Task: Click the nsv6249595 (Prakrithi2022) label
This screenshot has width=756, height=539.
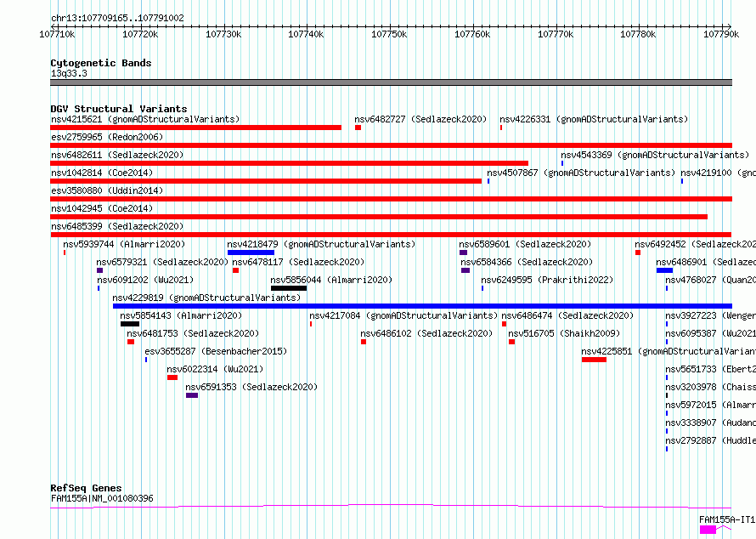Action: 547,280
